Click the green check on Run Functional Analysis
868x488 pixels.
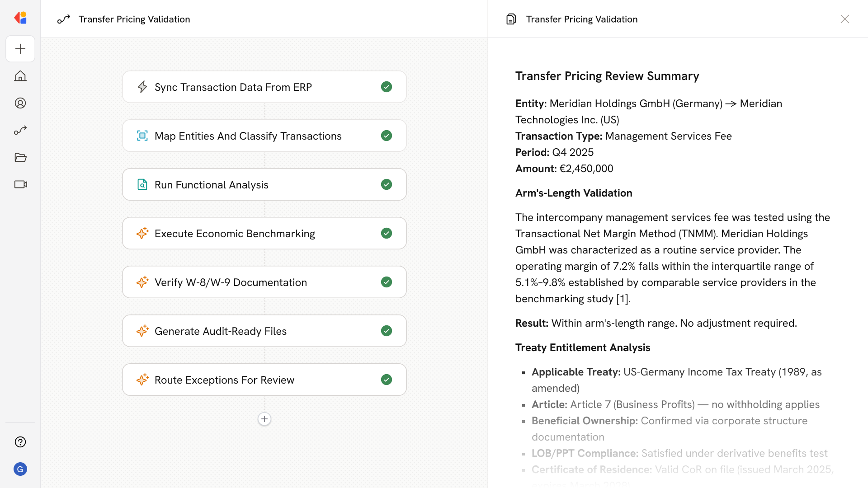pyautogui.click(x=386, y=184)
